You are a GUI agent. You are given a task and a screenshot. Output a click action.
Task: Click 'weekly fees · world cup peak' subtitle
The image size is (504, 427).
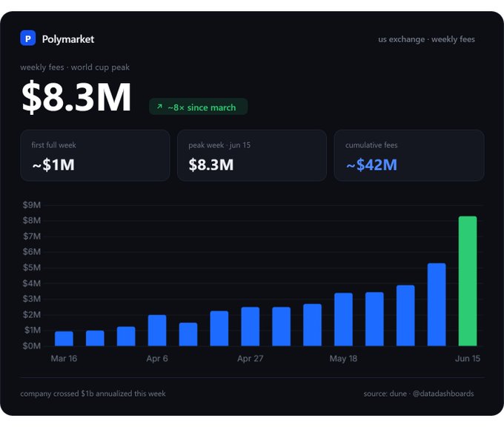(75, 67)
